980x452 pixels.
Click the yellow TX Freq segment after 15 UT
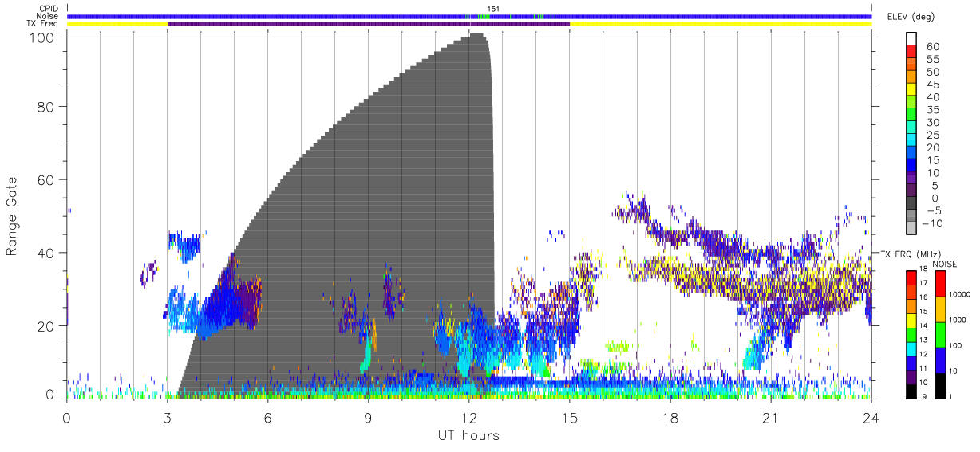click(x=721, y=24)
